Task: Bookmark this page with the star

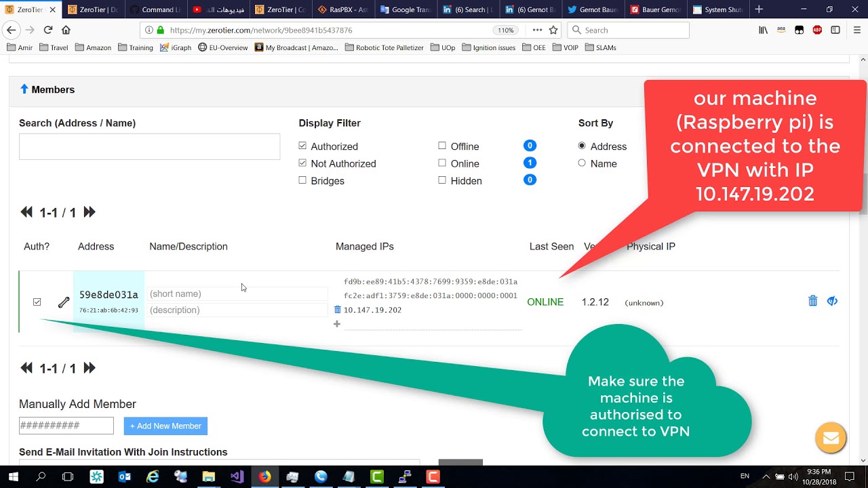Action: 553,30
